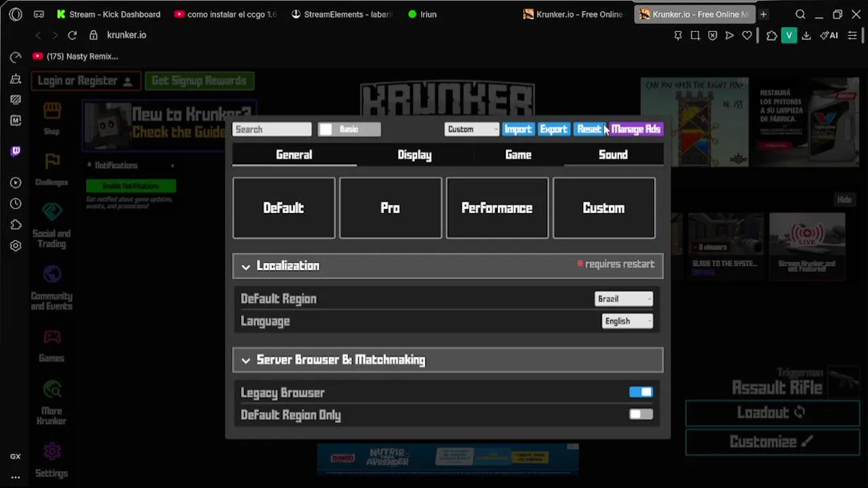Enable the Default Region Only toggle
868x488 pixels.
click(x=641, y=414)
